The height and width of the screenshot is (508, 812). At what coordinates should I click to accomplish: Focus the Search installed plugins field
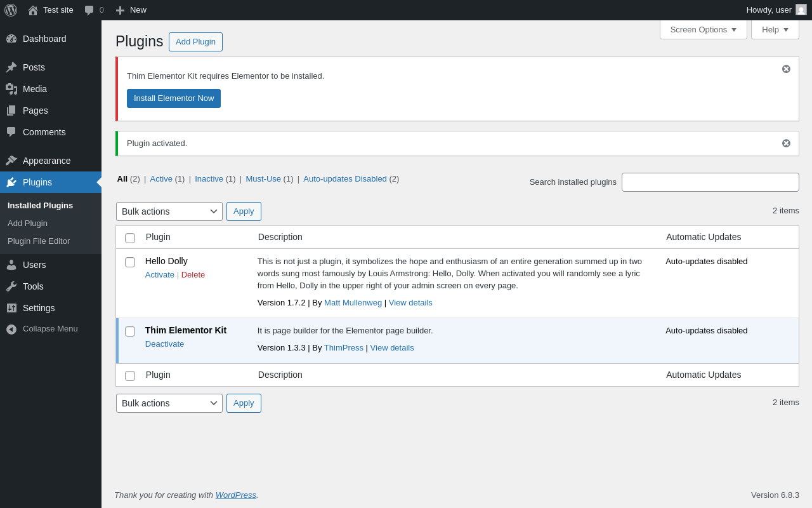pyautogui.click(x=710, y=182)
